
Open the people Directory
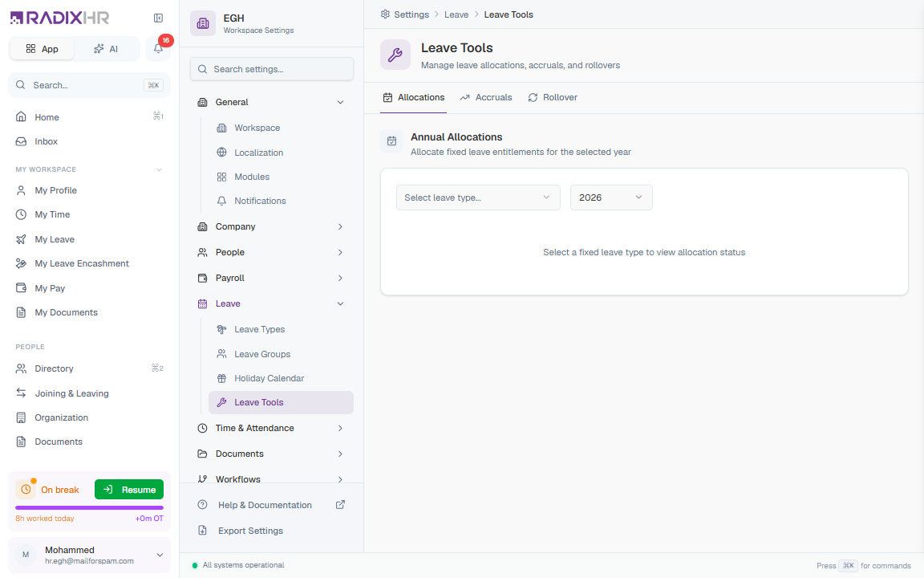click(x=90, y=368)
